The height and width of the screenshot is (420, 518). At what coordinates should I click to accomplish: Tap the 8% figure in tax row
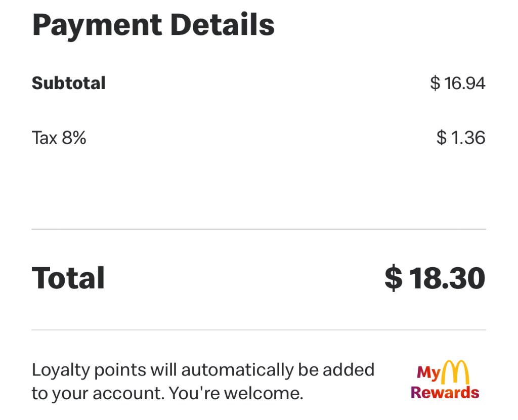click(74, 138)
